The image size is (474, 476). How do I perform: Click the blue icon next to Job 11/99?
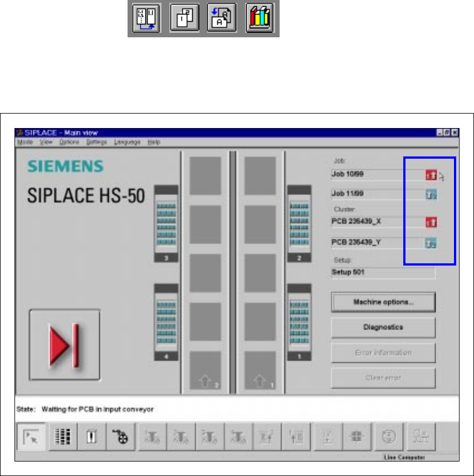pyautogui.click(x=431, y=194)
